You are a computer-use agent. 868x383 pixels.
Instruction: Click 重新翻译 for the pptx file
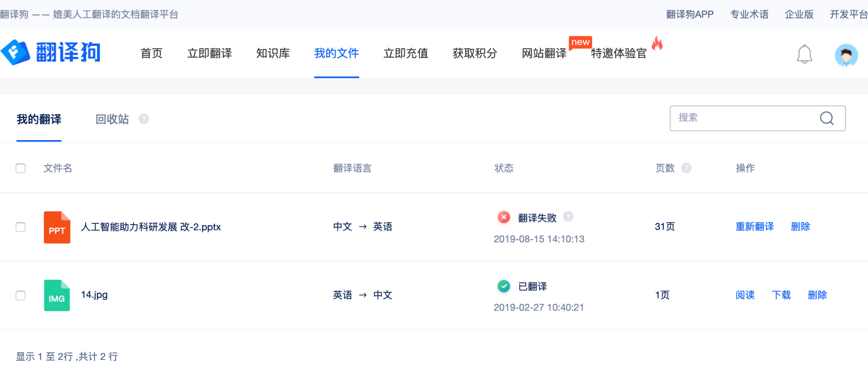[754, 227]
